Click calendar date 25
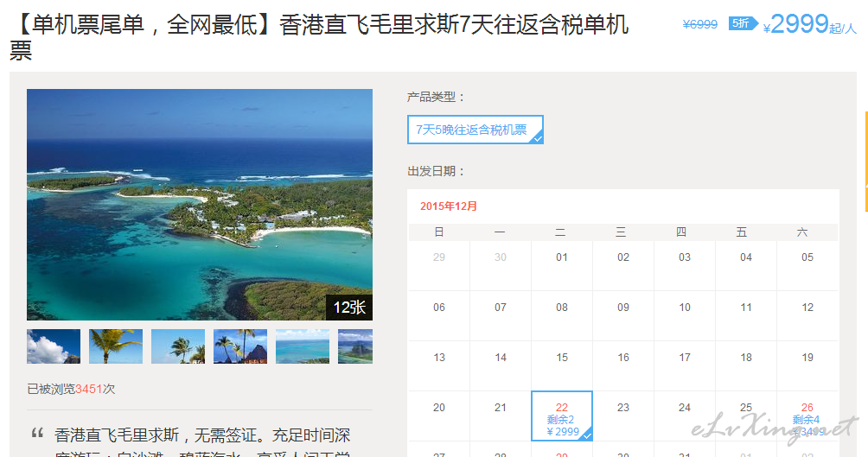Viewport: 868px width, 457px height. tap(746, 407)
